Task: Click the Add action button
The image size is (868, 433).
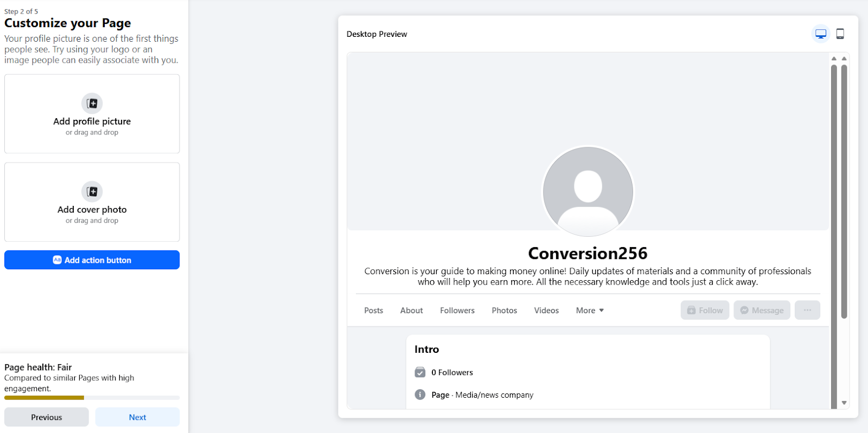Action: click(92, 260)
